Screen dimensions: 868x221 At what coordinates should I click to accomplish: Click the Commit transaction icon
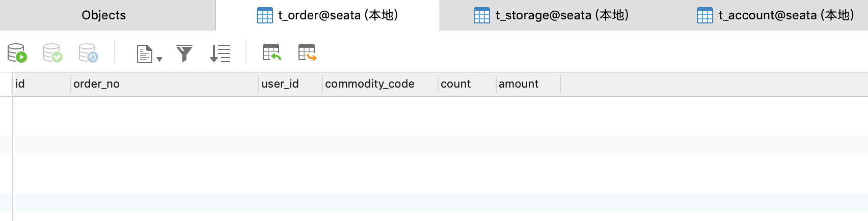click(x=52, y=53)
